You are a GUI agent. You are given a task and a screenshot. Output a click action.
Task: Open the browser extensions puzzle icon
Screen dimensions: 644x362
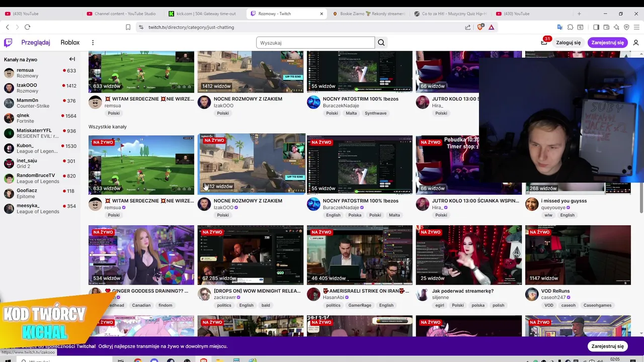pos(571,27)
